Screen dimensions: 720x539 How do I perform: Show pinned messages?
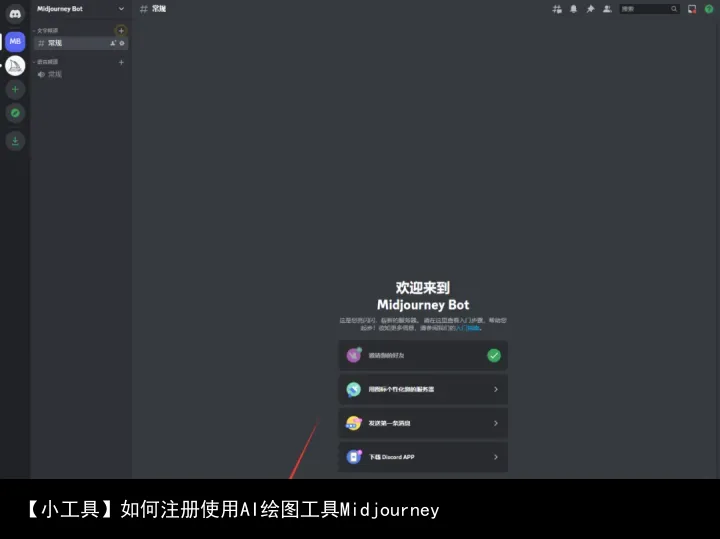click(x=591, y=9)
